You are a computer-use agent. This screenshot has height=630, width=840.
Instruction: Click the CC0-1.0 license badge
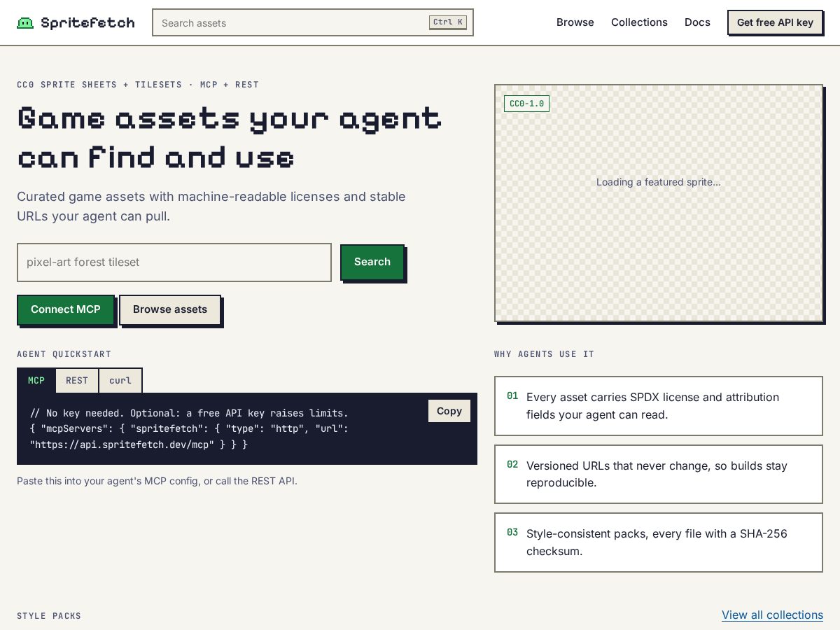click(x=526, y=104)
